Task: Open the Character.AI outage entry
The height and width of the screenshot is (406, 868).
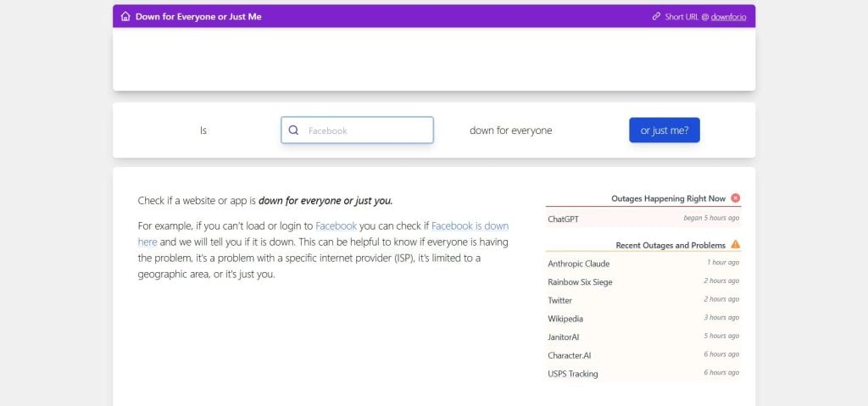Action: [x=570, y=356]
